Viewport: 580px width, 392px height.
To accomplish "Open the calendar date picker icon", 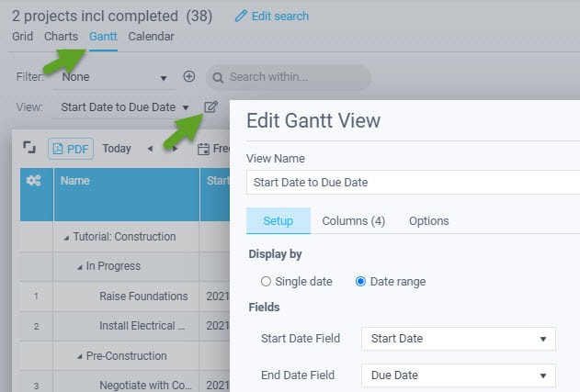I will [203, 149].
